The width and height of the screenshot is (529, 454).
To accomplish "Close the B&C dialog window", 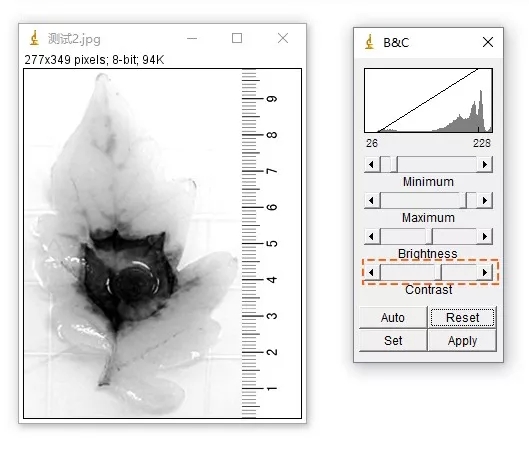I will coord(488,42).
